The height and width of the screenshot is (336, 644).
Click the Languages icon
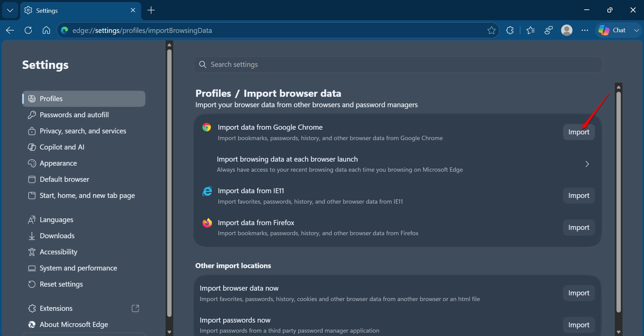pos(32,220)
